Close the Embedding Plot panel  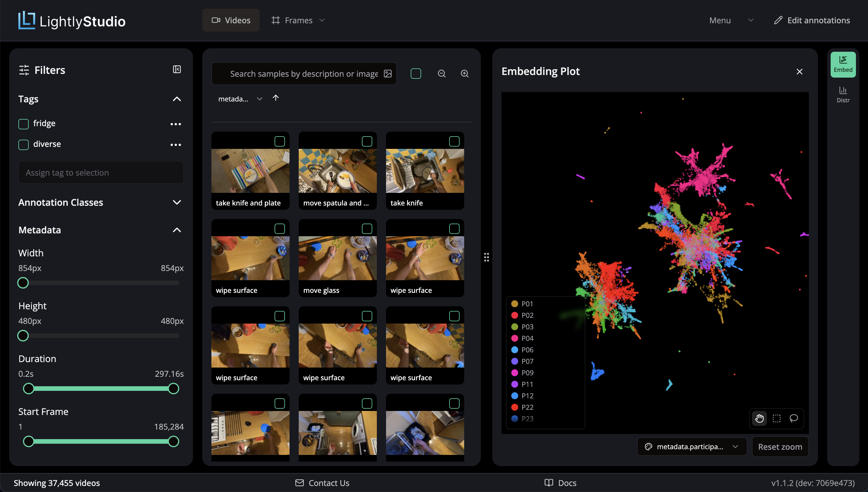pos(799,72)
